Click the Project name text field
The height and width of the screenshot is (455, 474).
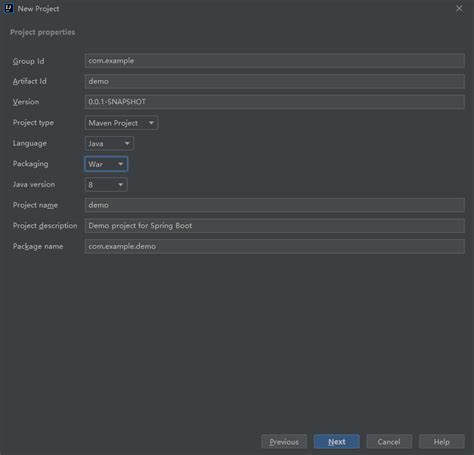coord(274,205)
